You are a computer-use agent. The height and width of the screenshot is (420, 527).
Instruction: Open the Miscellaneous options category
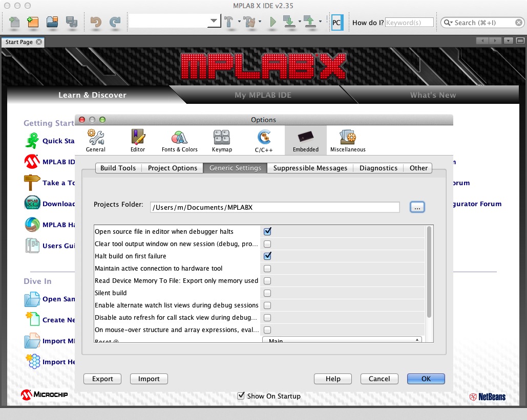(348, 140)
